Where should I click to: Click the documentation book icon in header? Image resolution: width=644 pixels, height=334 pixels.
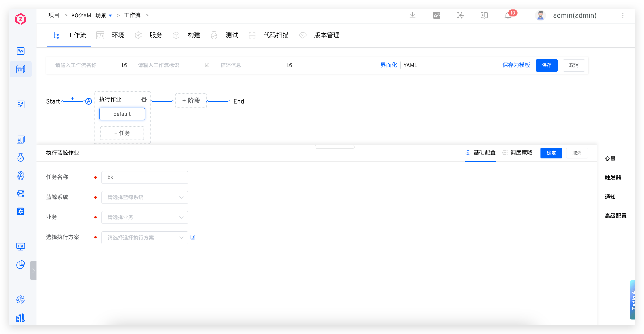(484, 16)
